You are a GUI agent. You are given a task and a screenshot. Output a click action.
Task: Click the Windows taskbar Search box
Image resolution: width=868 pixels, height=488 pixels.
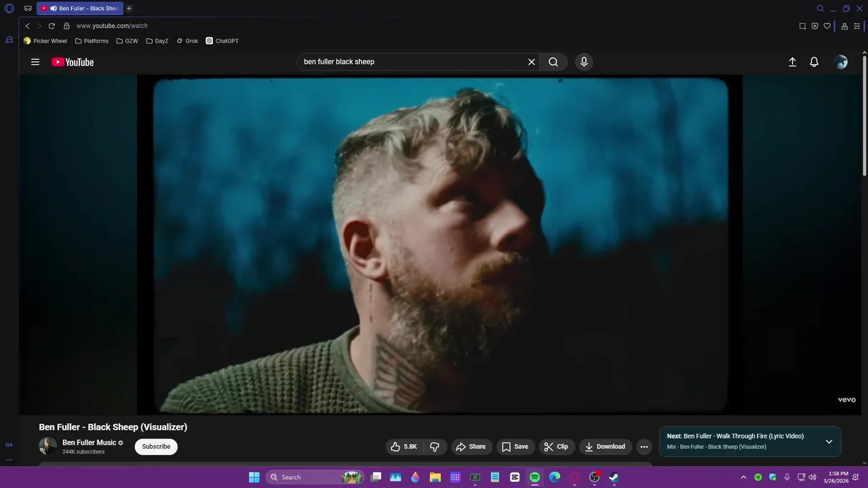point(315,477)
